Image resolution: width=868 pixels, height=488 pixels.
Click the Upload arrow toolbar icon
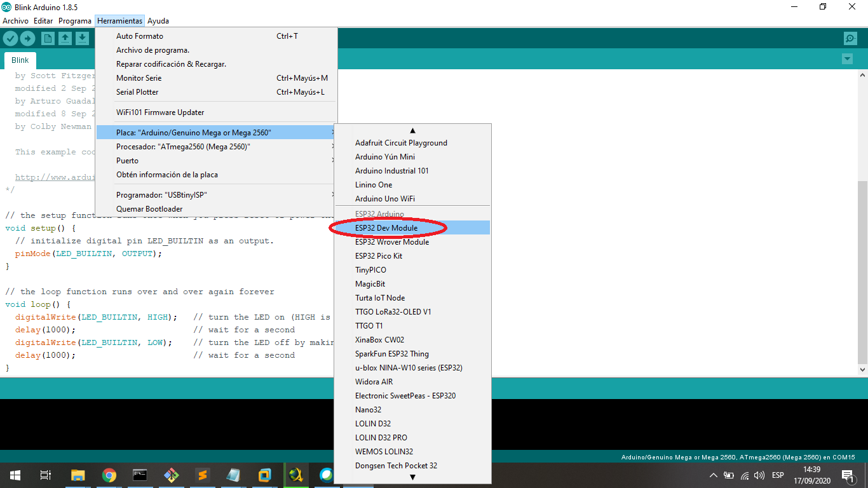click(x=27, y=39)
